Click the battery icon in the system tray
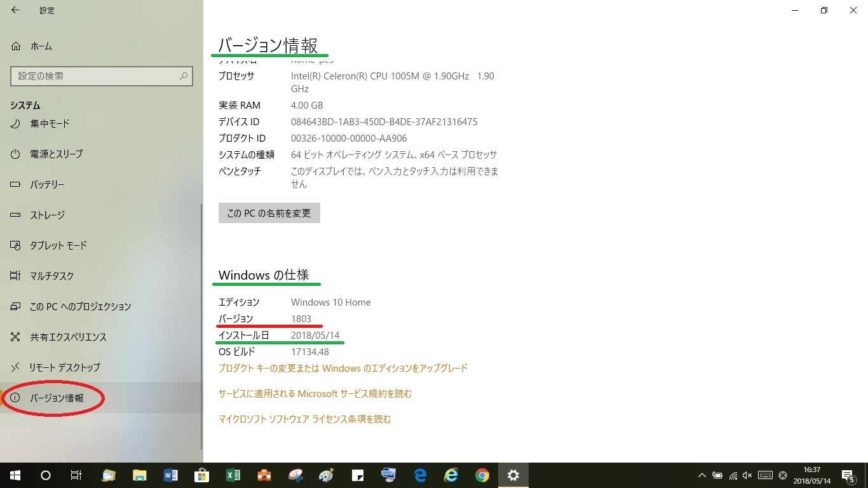Screen dimensions: 868x488 pyautogui.click(x=717, y=475)
